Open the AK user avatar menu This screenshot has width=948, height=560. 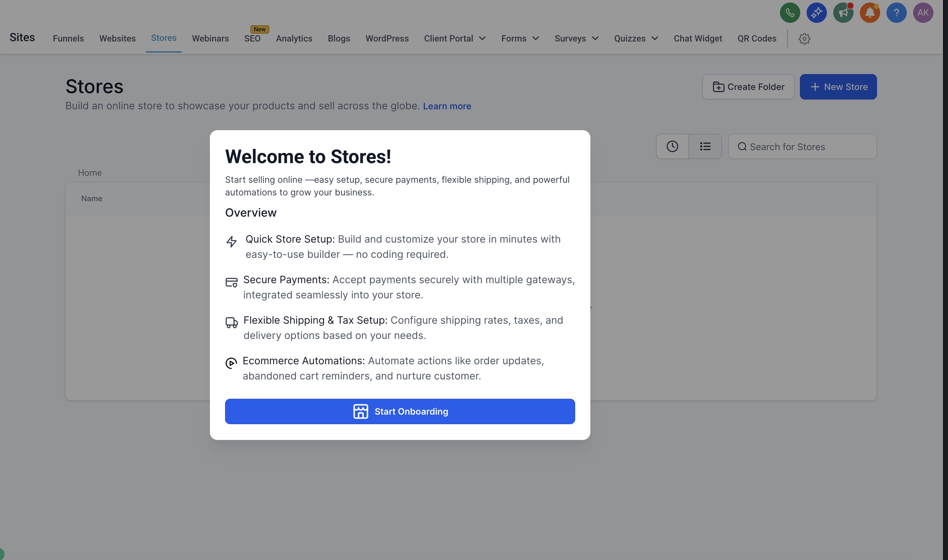(923, 13)
